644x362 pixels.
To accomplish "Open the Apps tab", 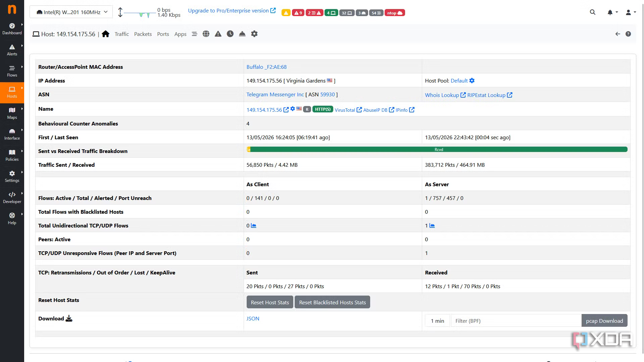I will tap(180, 34).
